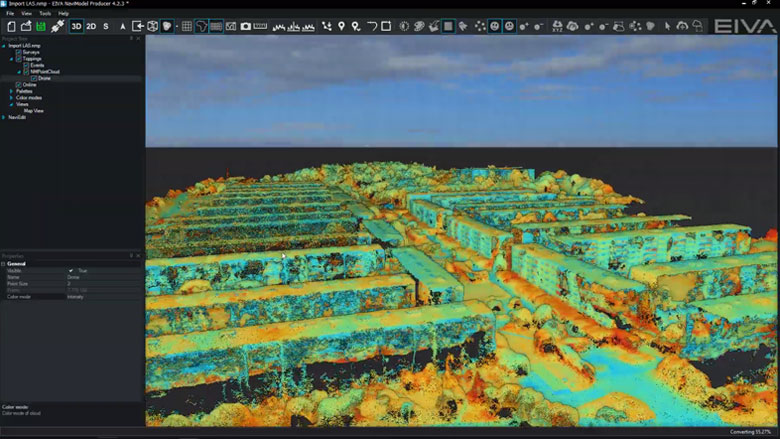Click the green Save project icon
This screenshot has height=439, width=780.
click(x=41, y=26)
